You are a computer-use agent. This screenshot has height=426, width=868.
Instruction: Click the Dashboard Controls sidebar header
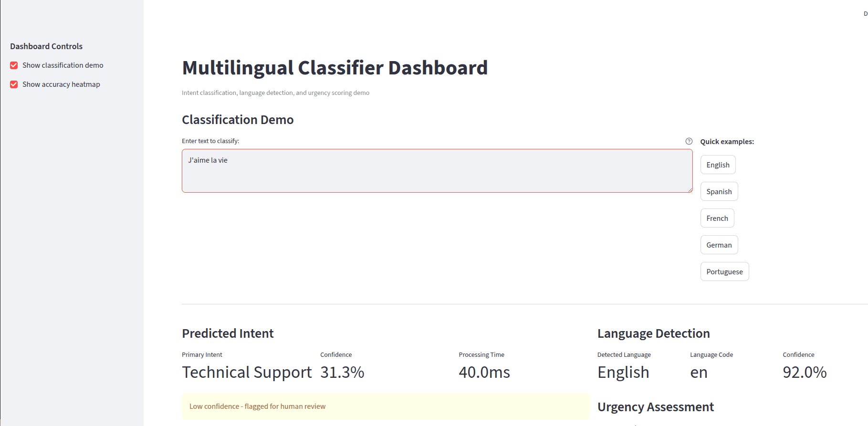(x=46, y=46)
